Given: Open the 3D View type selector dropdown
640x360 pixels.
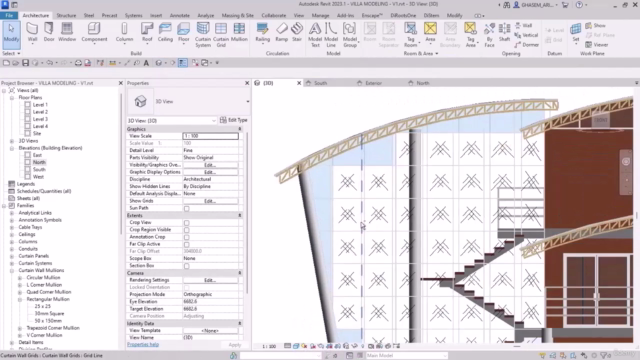Looking at the screenshot, I should [x=247, y=101].
